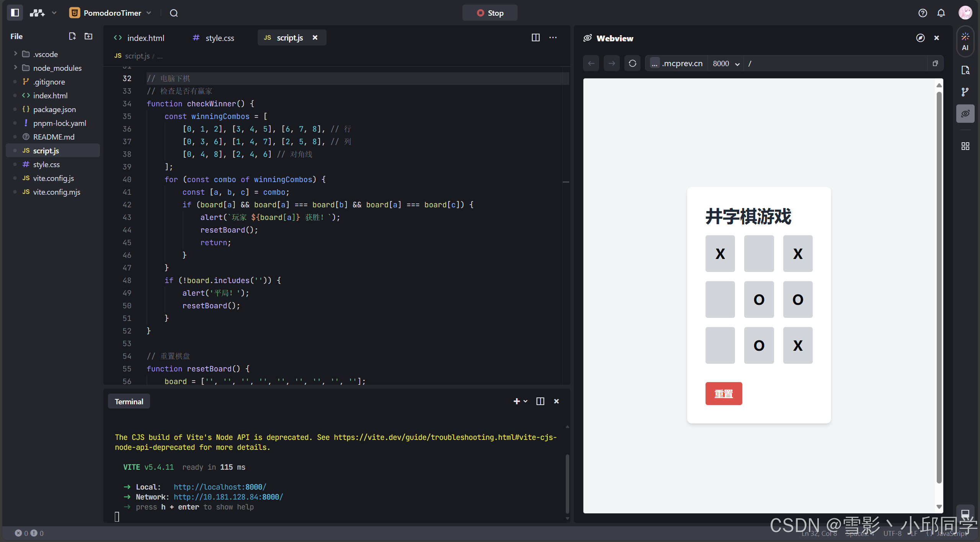
Task: Click the empty center-top game cell
Action: tap(759, 254)
